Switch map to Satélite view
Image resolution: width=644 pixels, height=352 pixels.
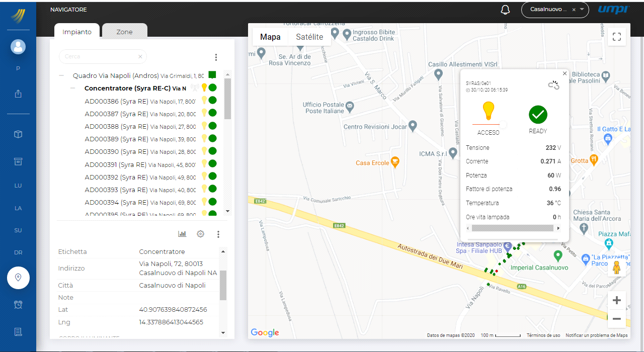(309, 37)
